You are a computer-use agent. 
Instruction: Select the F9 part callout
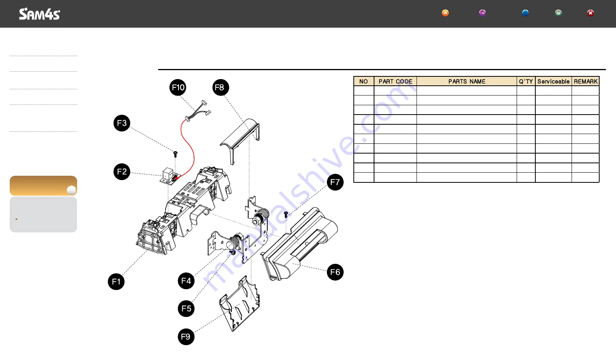point(186,337)
